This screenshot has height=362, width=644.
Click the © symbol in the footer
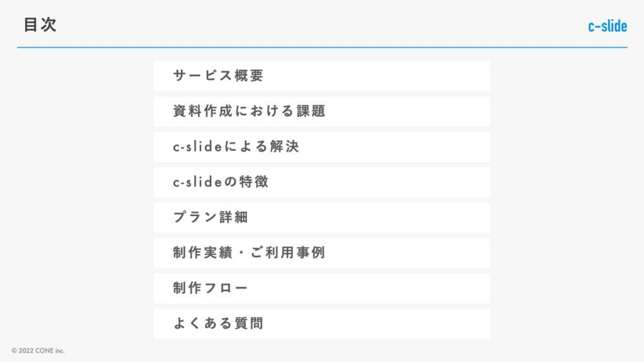click(14, 351)
